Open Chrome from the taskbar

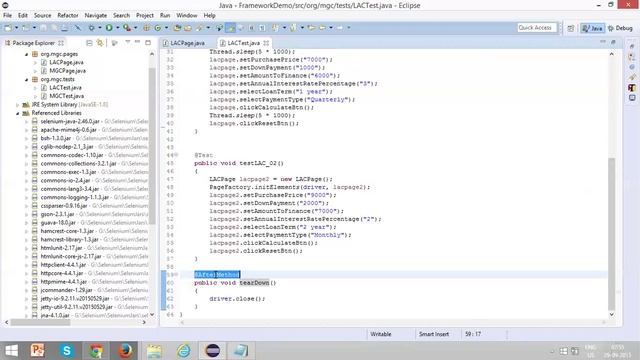tap(96, 351)
